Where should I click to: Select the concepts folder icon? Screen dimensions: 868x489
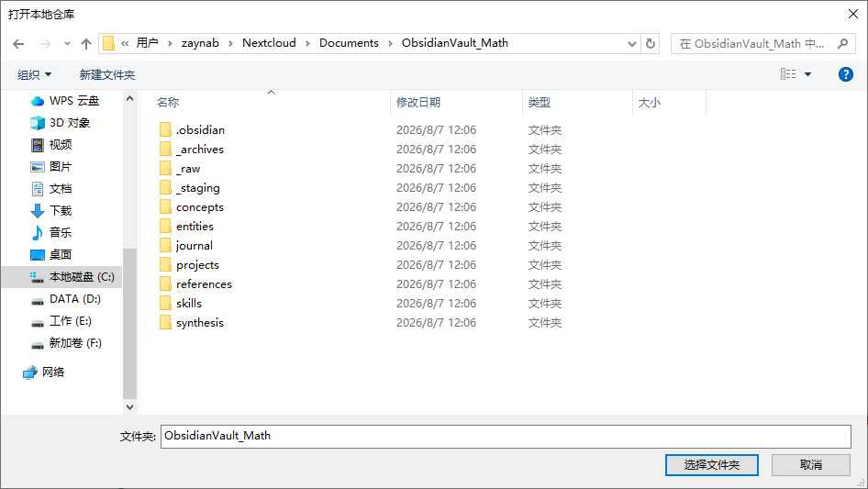click(x=165, y=207)
